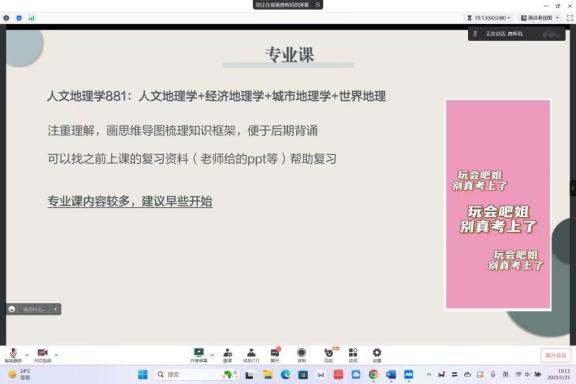Expand share screen options arrow
This screenshot has height=384, width=576.
[x=212, y=355]
